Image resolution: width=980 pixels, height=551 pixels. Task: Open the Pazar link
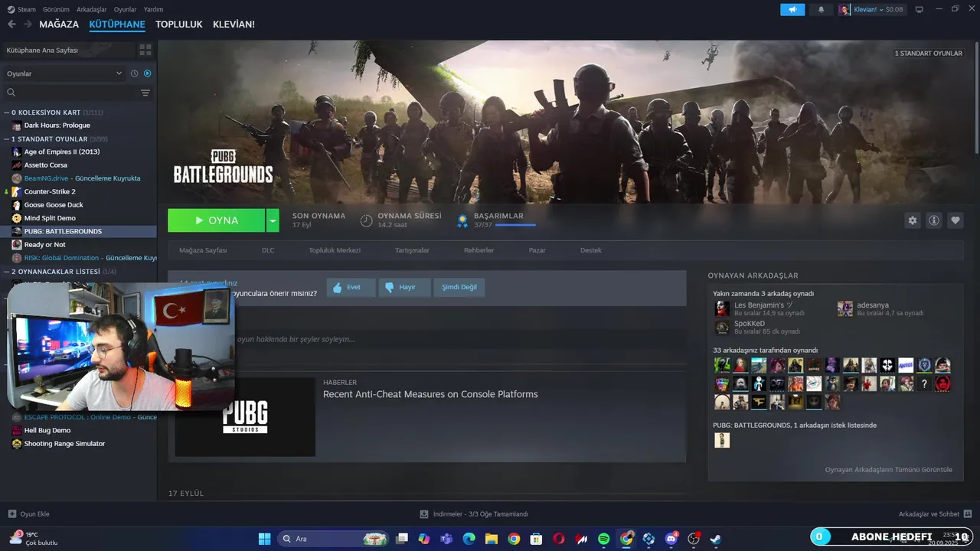click(537, 250)
